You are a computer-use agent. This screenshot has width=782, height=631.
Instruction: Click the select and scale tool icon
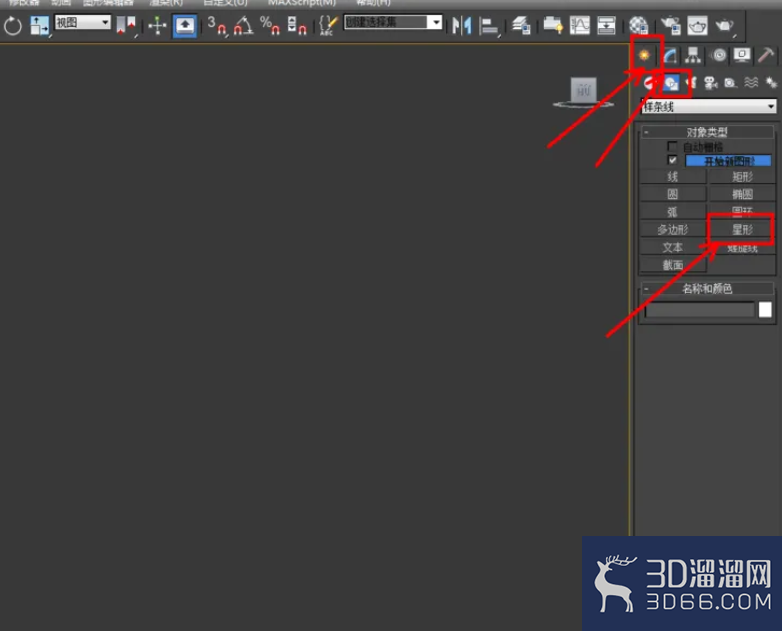pos(39,25)
